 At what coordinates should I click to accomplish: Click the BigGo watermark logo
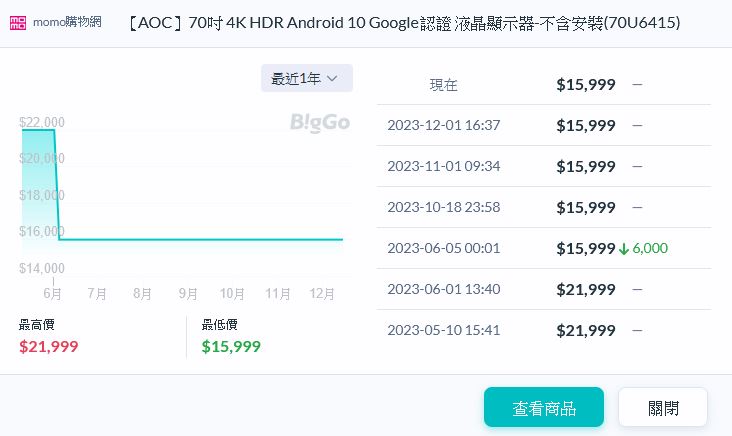click(x=320, y=123)
